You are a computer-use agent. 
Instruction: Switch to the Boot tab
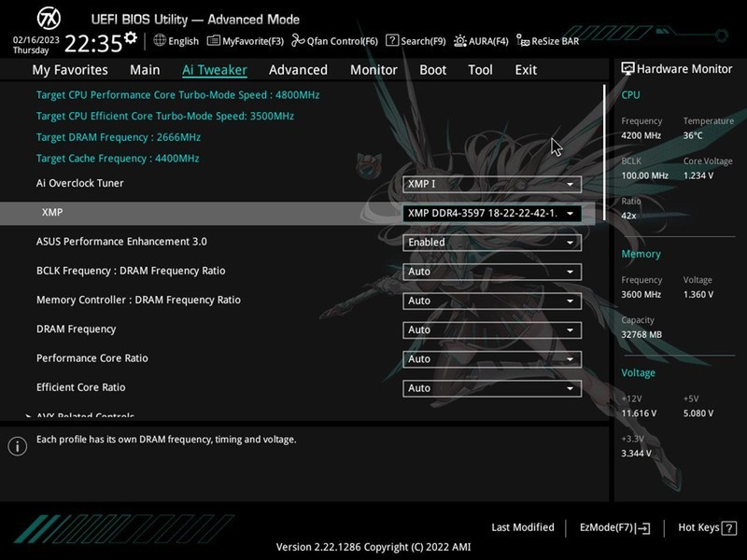432,70
